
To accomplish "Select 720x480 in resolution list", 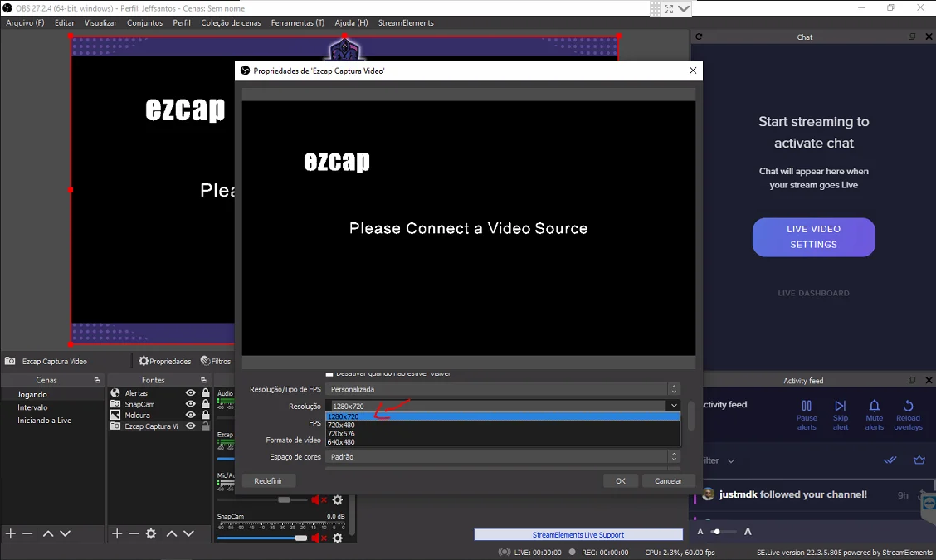I will point(503,425).
